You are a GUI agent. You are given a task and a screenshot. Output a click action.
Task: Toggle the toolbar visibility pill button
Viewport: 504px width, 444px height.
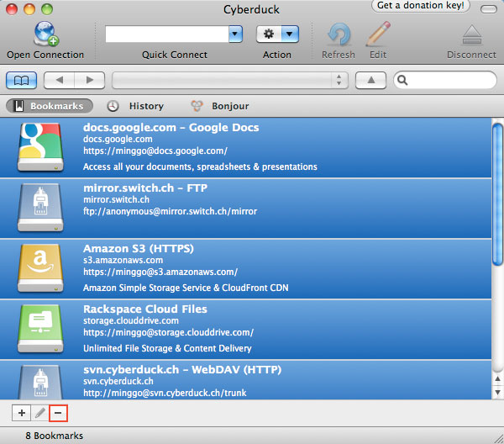[489, 9]
